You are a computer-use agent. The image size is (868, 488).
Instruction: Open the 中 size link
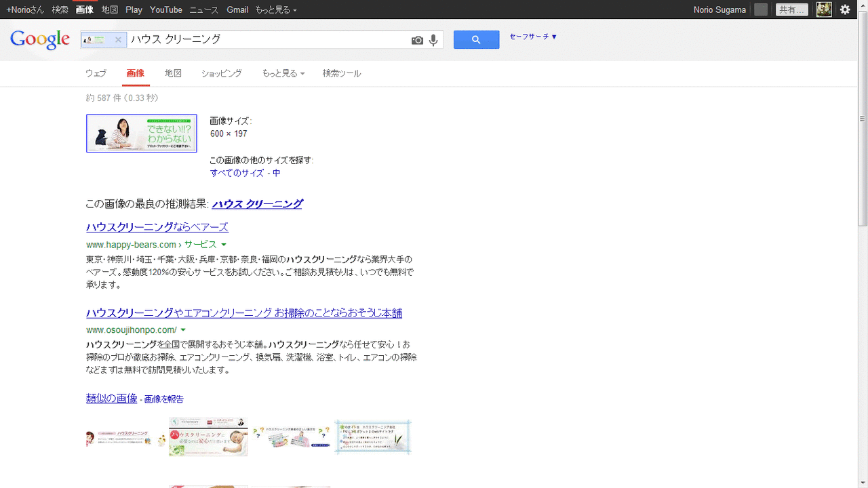tap(277, 173)
